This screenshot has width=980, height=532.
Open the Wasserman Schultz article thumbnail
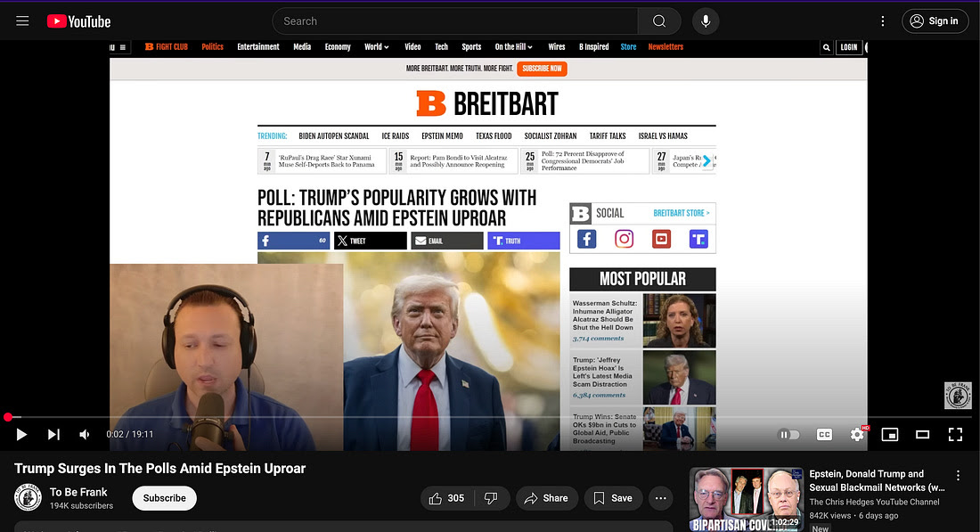coord(679,321)
